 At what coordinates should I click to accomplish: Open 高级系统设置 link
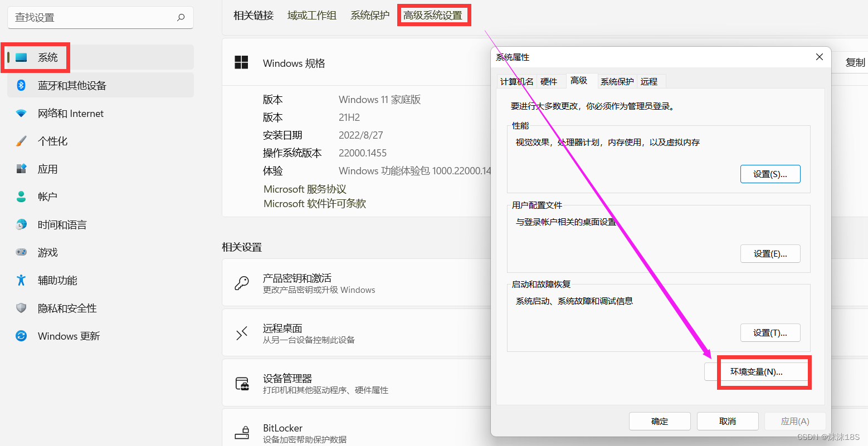tap(433, 15)
